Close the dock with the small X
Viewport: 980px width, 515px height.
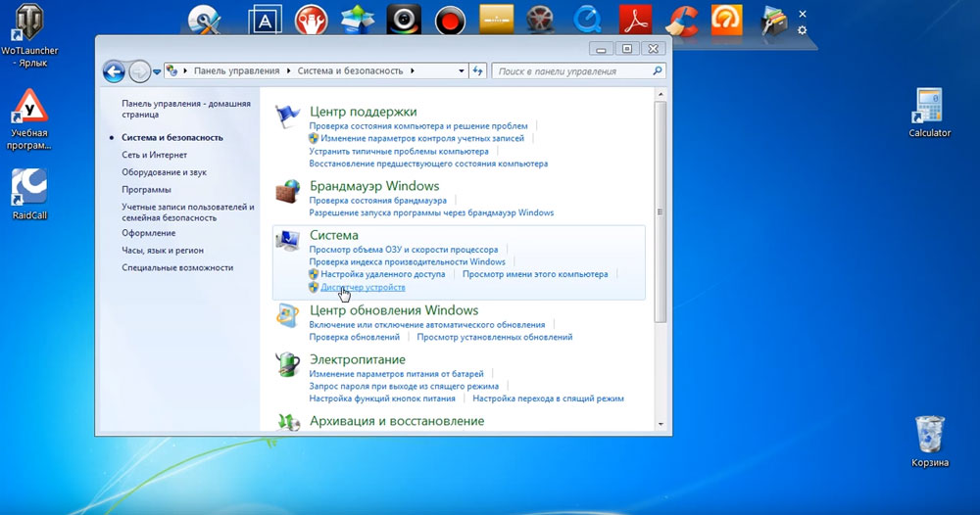803,14
